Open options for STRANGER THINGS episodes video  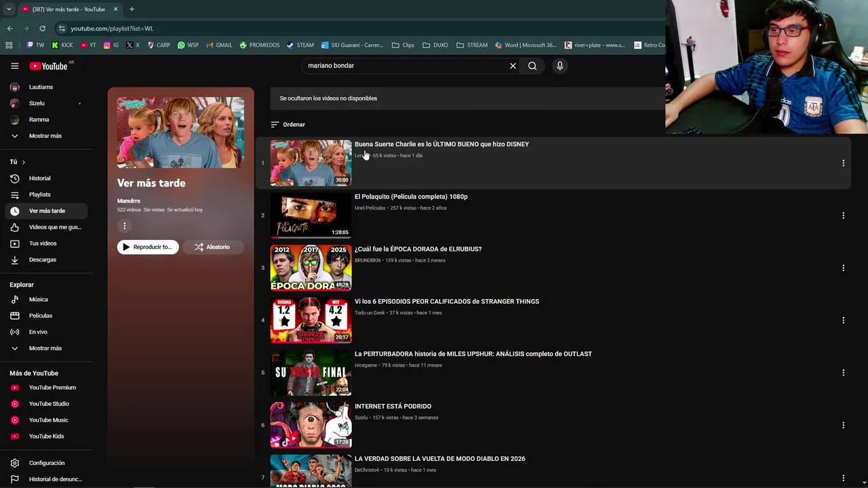843,320
